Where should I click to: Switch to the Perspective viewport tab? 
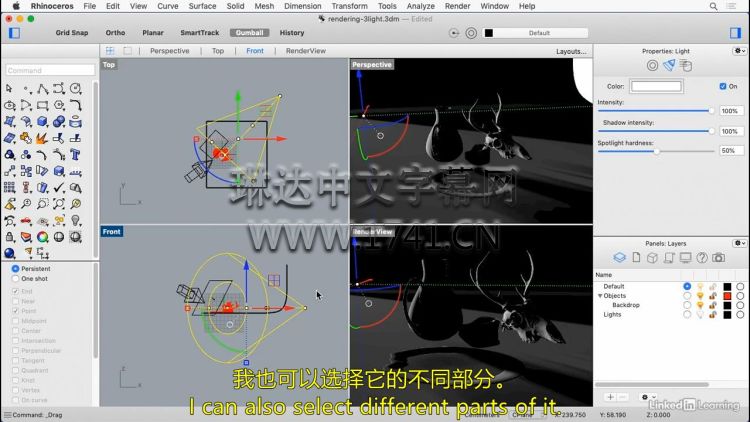pos(169,51)
